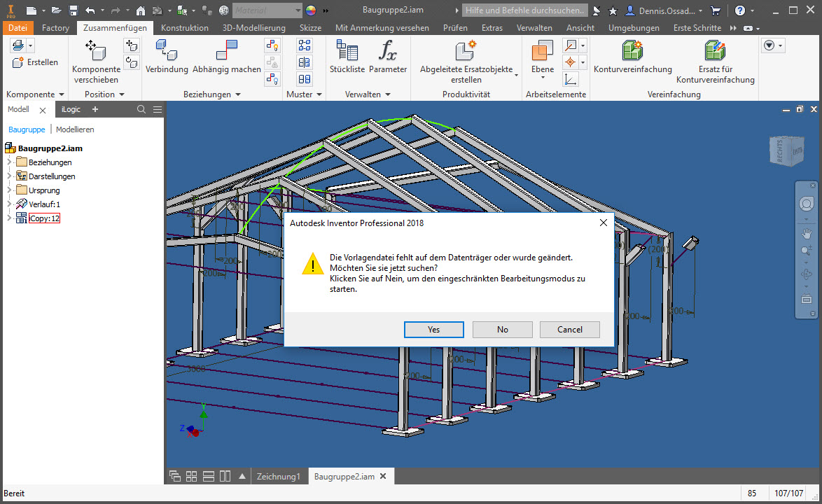Screen dimensions: 822x504
Task: Switch to the Zeichnung1 document tab
Action: [279, 476]
